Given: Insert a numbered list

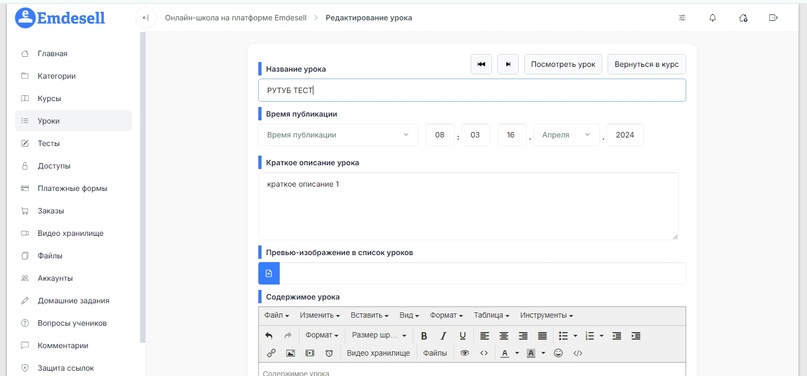Looking at the screenshot, I should [x=590, y=336].
